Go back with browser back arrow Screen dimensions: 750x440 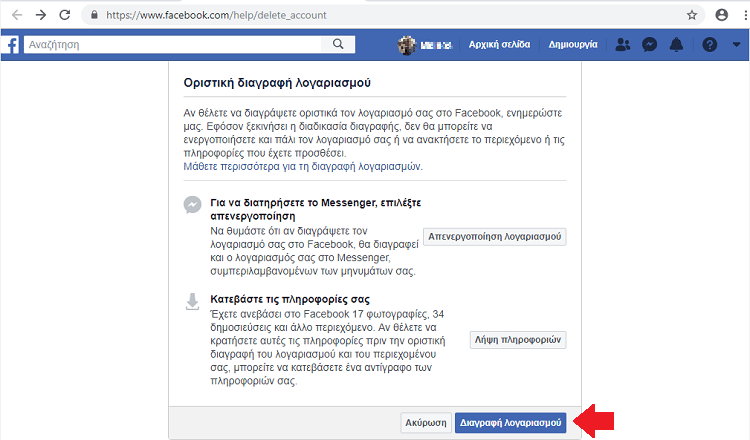click(17, 15)
